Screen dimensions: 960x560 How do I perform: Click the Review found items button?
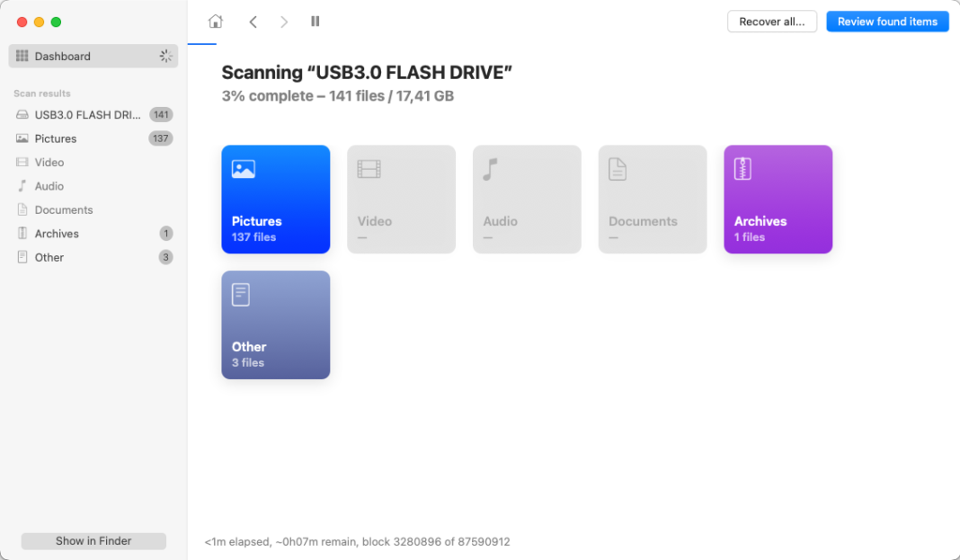(x=887, y=21)
